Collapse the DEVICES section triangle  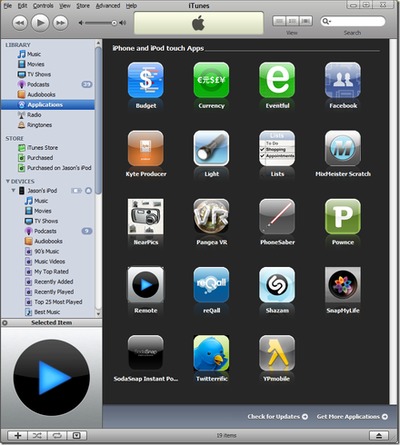tap(7, 181)
